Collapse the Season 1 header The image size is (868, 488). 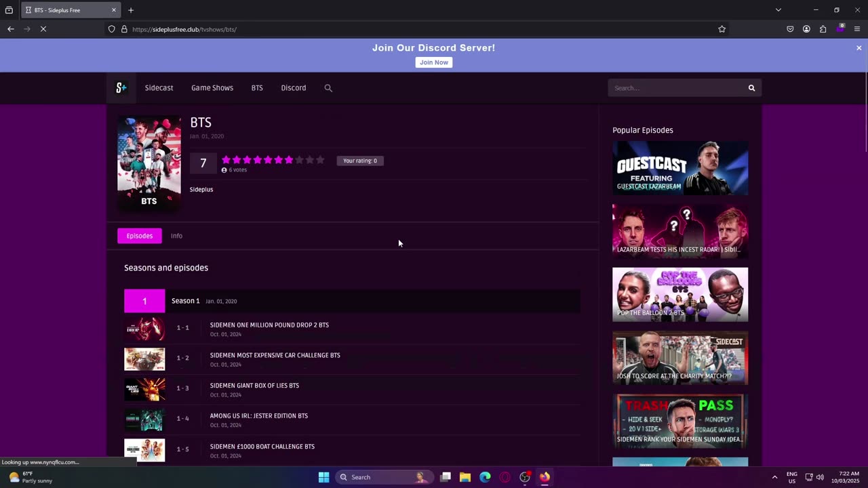point(352,301)
